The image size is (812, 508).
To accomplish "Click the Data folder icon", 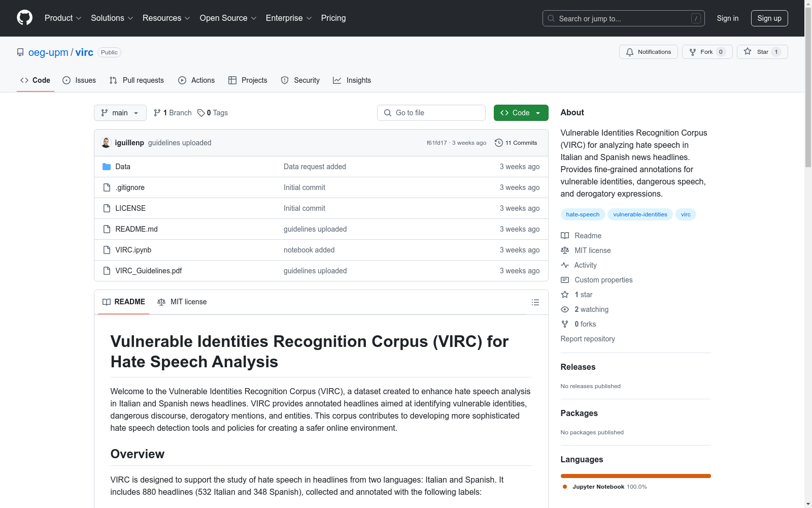I will (107, 167).
